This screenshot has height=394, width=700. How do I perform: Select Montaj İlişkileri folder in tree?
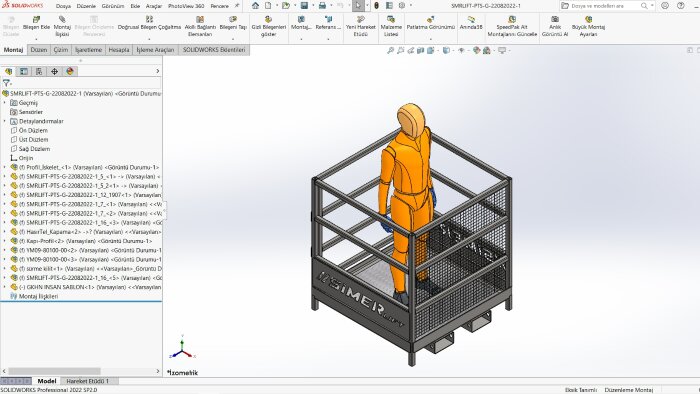coord(38,296)
